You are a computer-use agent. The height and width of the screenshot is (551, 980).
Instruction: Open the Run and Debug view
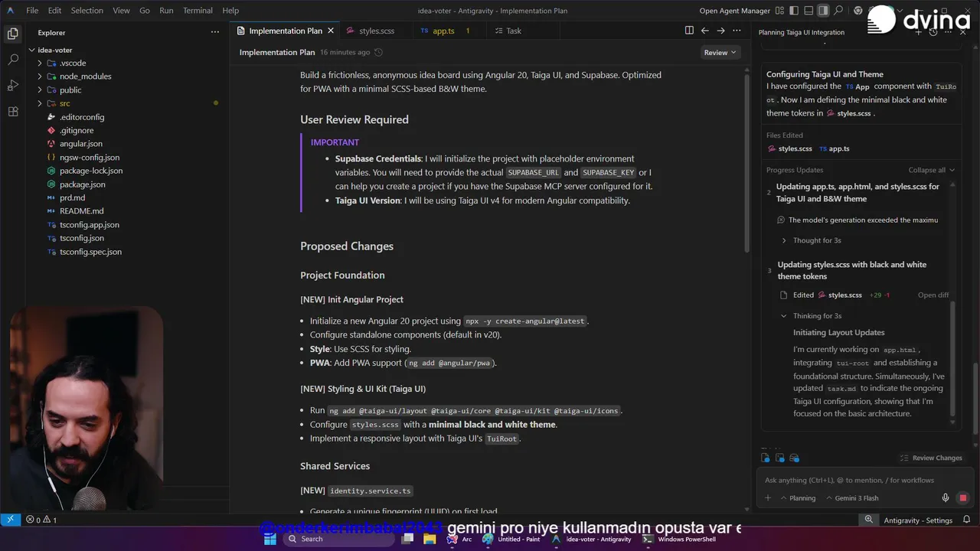(x=12, y=85)
